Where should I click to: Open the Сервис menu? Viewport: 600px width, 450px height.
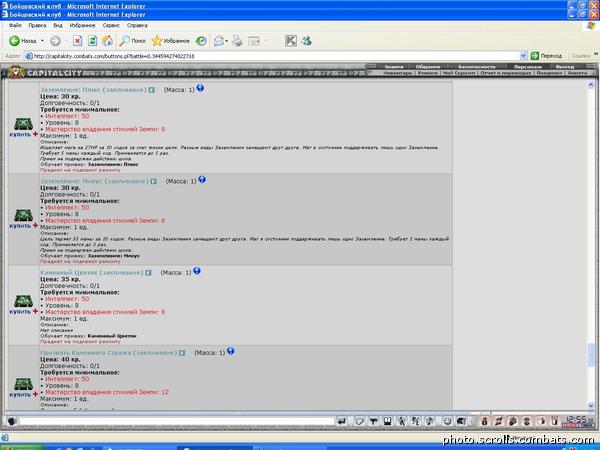[x=111, y=25]
